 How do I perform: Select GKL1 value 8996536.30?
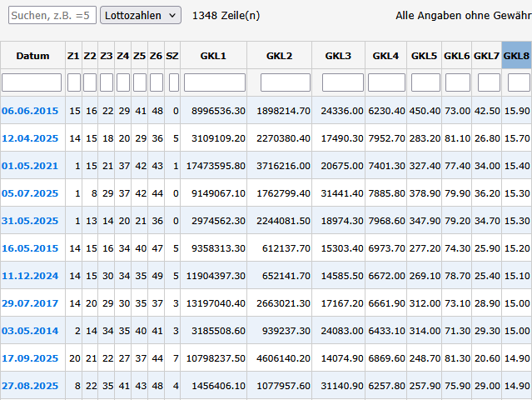218,111
